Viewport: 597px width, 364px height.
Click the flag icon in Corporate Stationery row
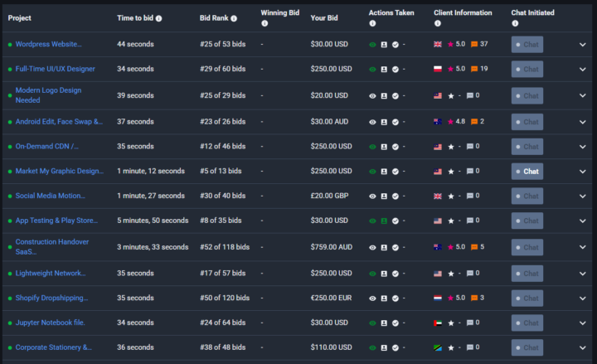point(438,347)
